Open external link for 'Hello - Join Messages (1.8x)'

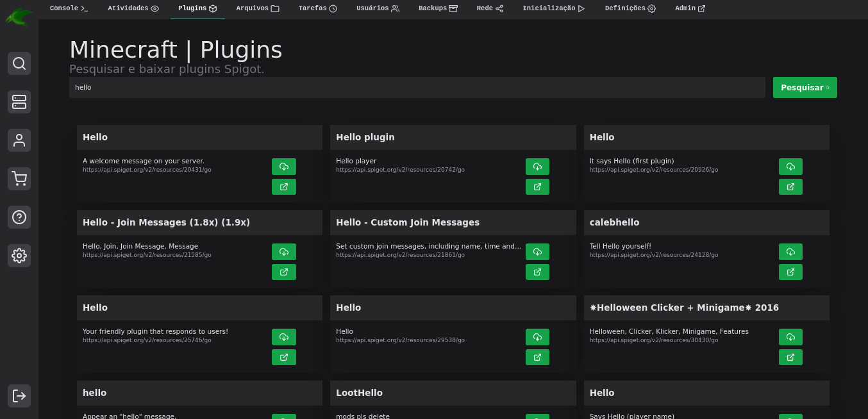284,272
